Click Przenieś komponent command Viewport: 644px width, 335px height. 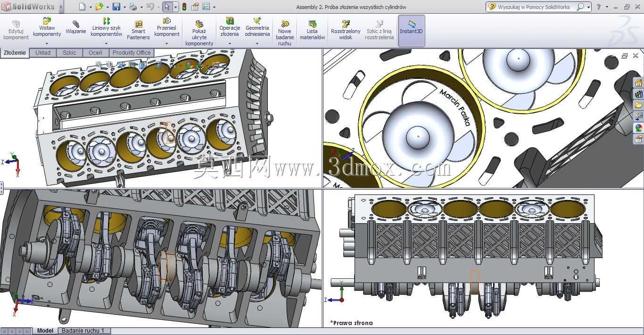167,27
